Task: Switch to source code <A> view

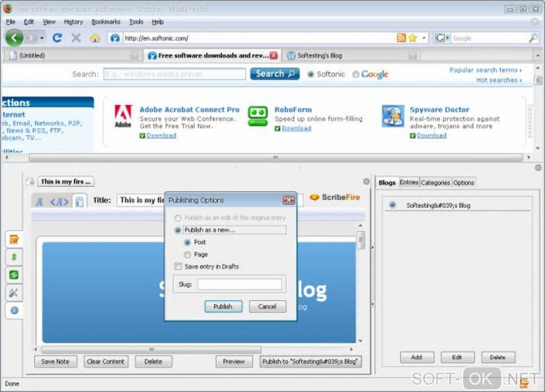Action: coord(59,201)
